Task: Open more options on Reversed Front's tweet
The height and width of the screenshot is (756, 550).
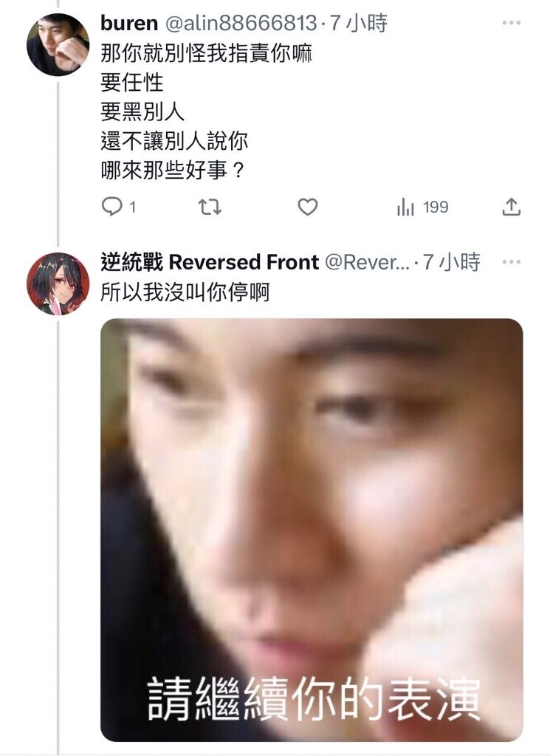Action: [x=512, y=262]
